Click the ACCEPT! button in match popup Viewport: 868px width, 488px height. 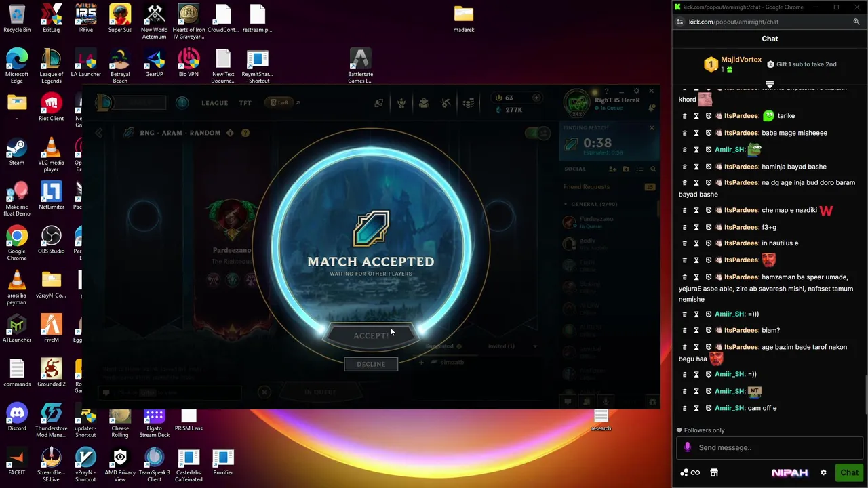371,335
